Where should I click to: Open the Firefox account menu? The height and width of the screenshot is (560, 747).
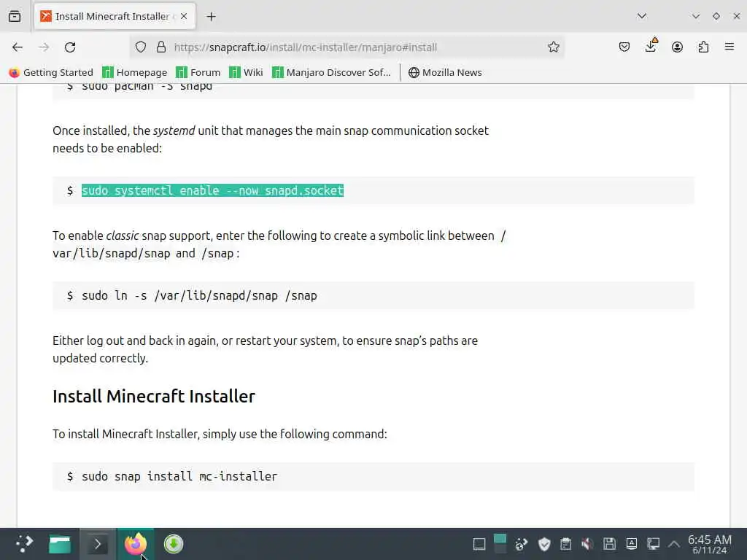[x=677, y=47]
